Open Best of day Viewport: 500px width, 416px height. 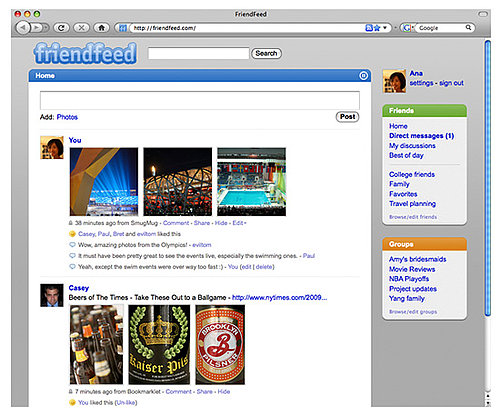406,155
